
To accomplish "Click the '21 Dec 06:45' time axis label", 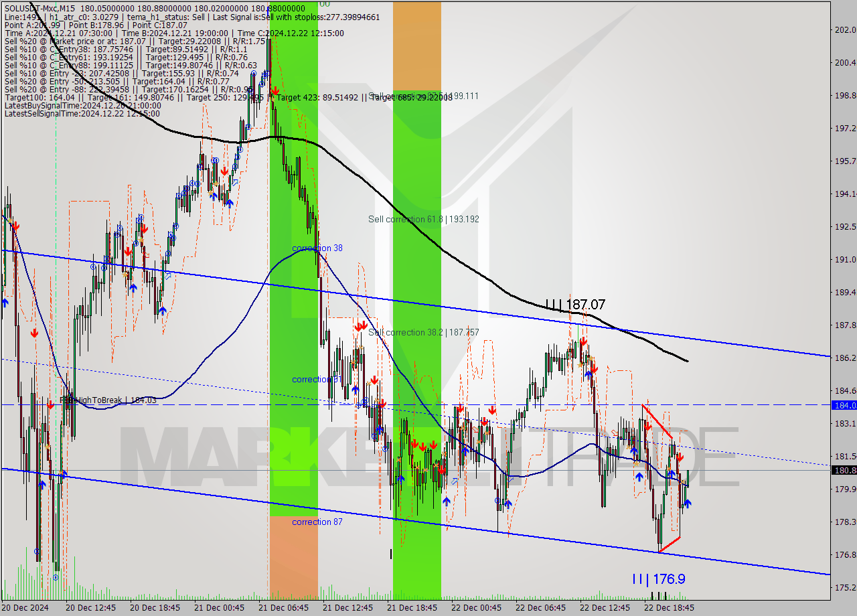I will click(x=283, y=608).
